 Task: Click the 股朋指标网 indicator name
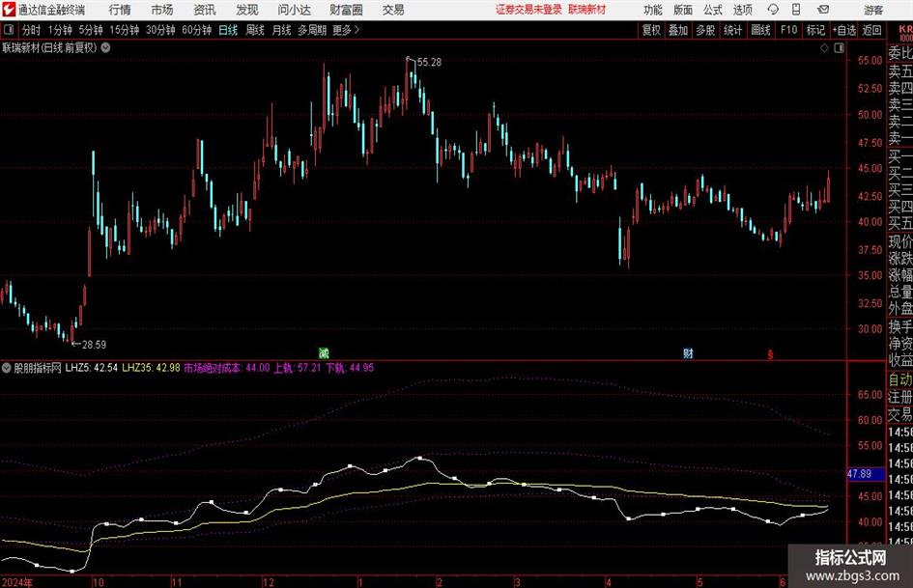click(38, 368)
